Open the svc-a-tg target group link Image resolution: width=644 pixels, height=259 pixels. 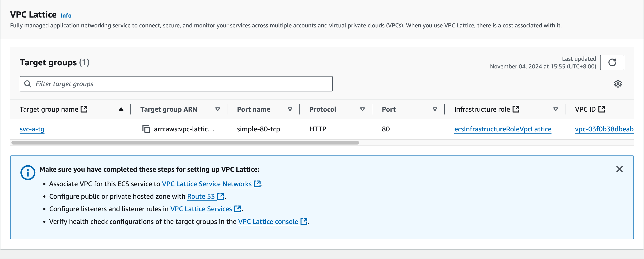(32, 129)
